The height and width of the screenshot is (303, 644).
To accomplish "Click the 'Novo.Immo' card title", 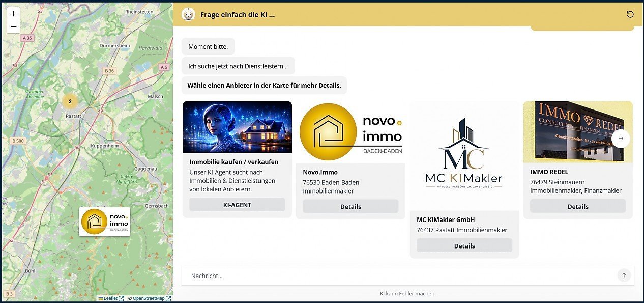I will 320,172.
